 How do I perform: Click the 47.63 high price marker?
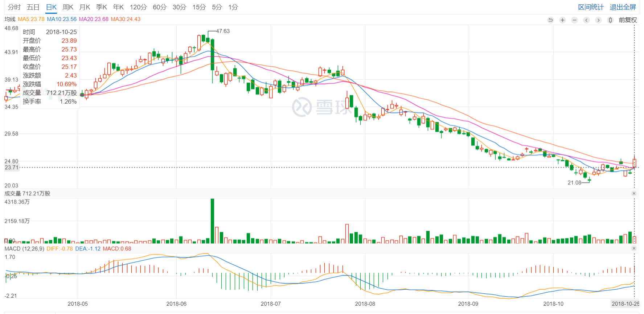(x=223, y=31)
